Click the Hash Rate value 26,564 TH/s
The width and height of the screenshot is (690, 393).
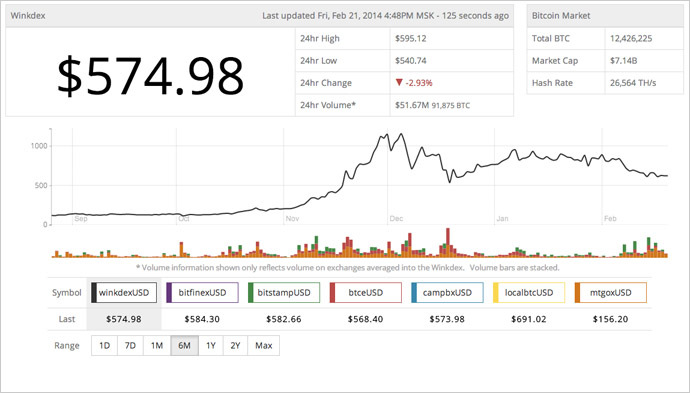(x=633, y=83)
